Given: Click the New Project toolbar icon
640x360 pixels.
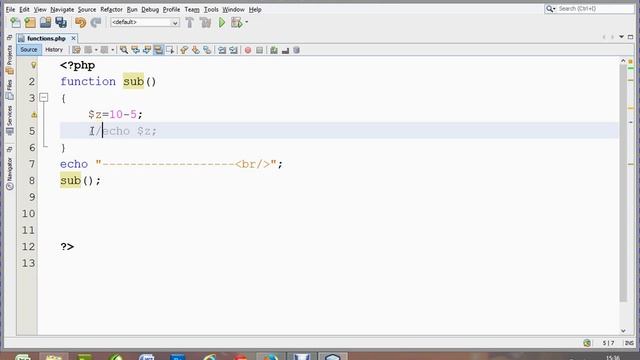Looking at the screenshot, I should point(30,22).
